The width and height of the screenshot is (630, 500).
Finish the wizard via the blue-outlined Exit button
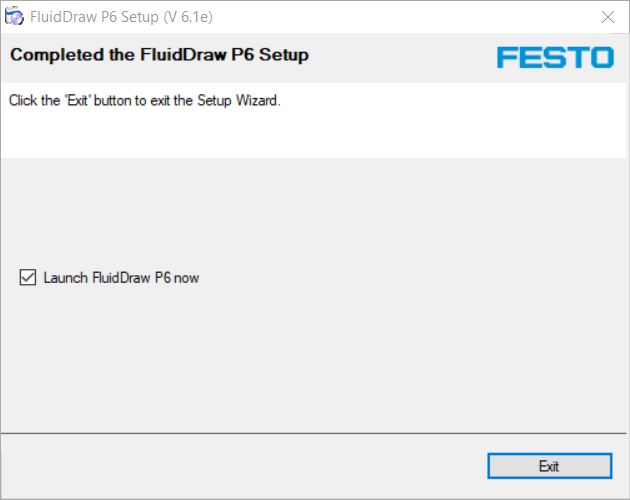pyautogui.click(x=550, y=466)
